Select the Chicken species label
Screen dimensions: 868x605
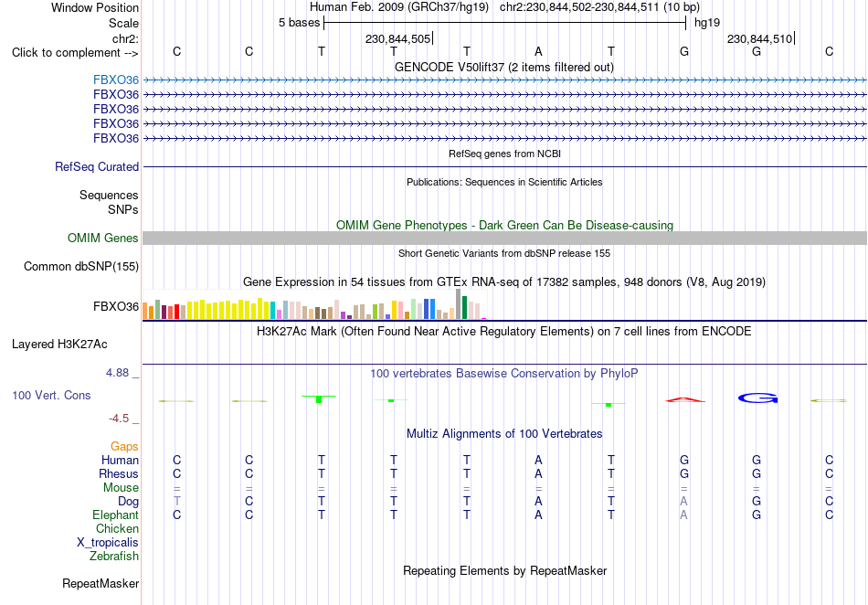[117, 528]
